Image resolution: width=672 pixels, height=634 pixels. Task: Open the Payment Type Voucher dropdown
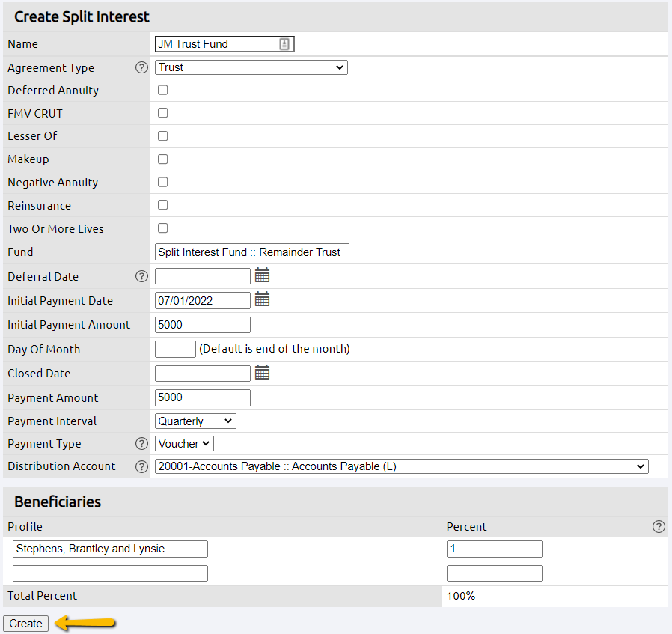click(184, 444)
